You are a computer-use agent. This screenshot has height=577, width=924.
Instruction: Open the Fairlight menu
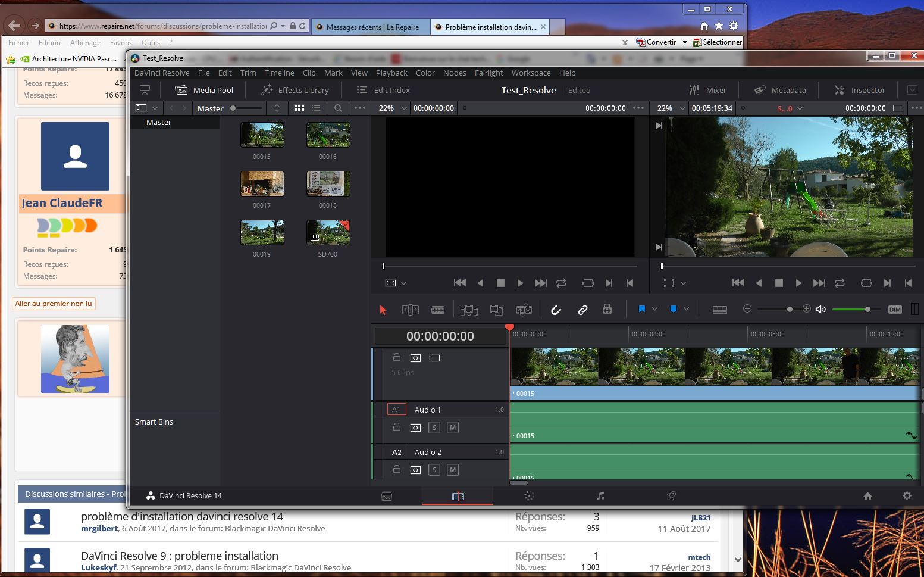tap(488, 73)
